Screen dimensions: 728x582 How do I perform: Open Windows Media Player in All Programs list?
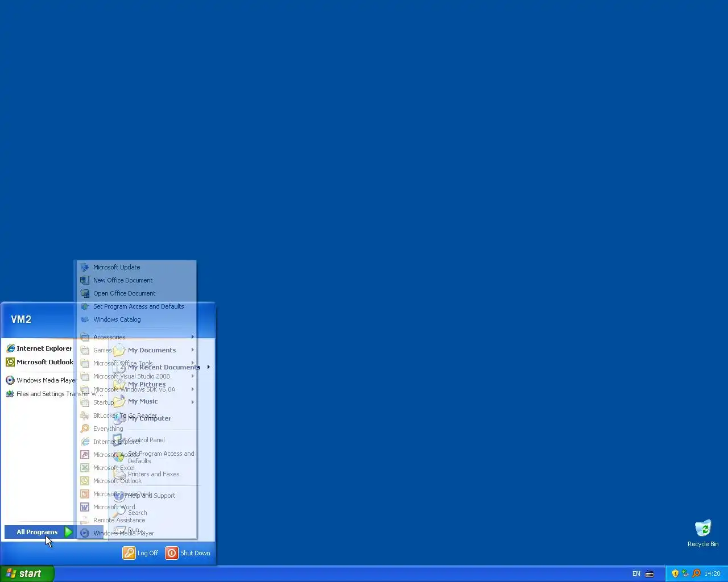[136, 533]
